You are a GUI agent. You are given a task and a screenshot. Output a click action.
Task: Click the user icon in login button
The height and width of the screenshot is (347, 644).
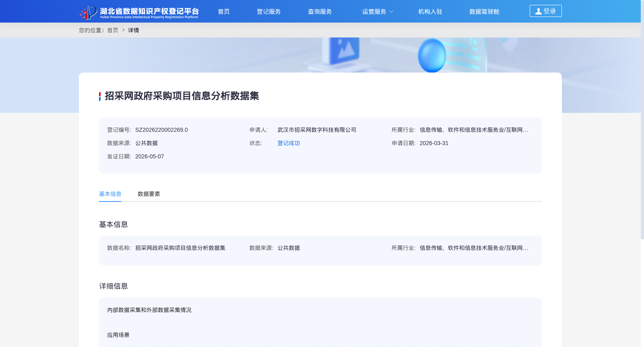pos(538,11)
